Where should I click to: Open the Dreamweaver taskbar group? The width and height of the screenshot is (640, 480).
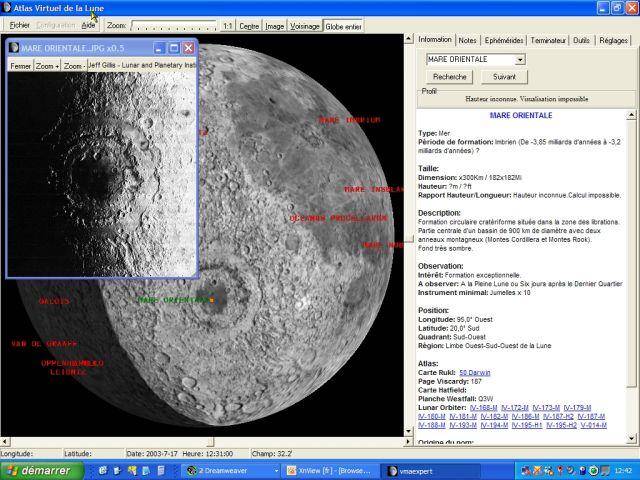coord(231,471)
